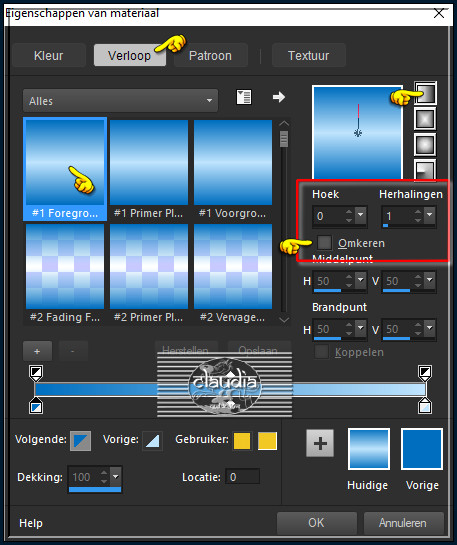457x545 pixels.
Task: Select the radial gradient style icon
Action: click(425, 170)
